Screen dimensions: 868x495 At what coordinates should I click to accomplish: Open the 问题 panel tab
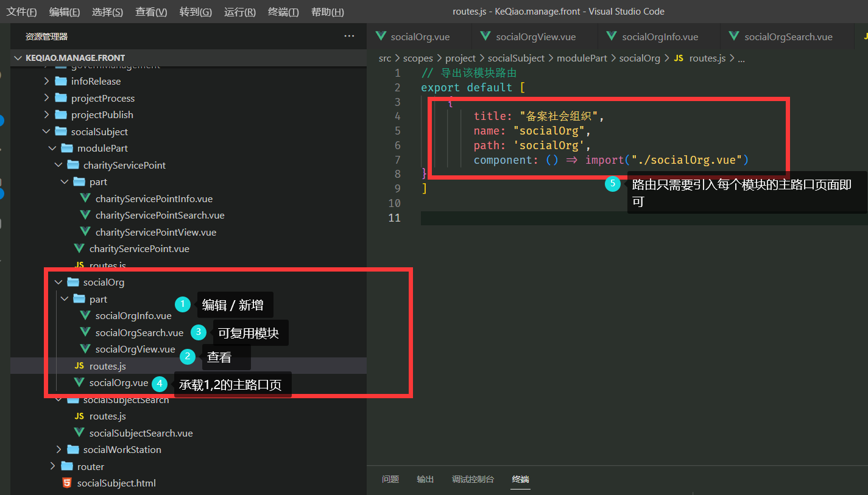tap(390, 479)
